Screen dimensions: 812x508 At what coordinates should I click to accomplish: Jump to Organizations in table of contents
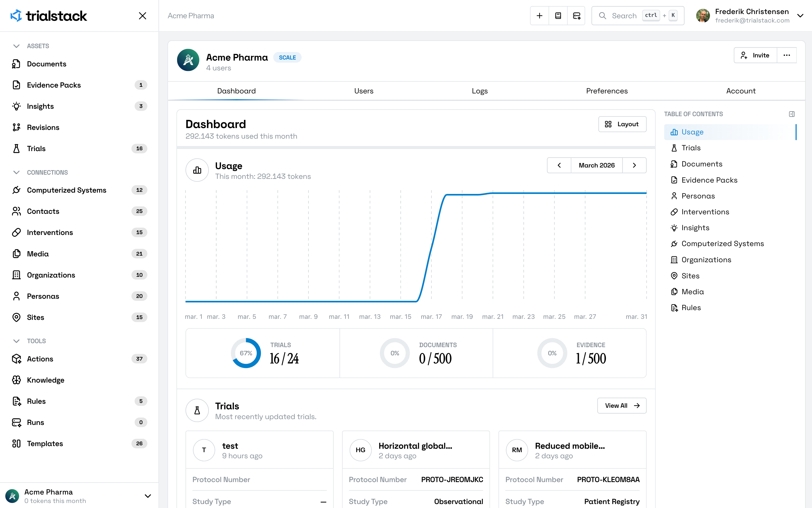(x=730, y=260)
